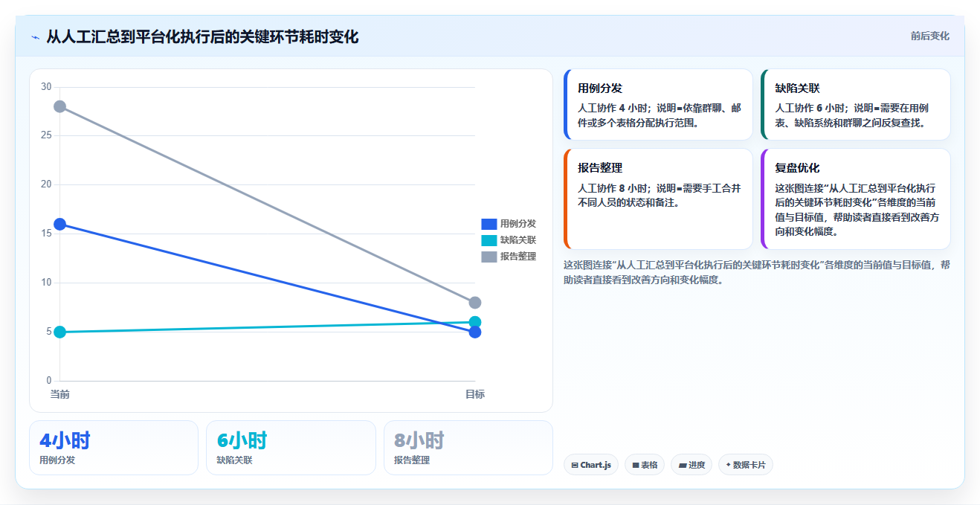Open the 用例分发 description card
The image size is (980, 505).
coord(658,104)
